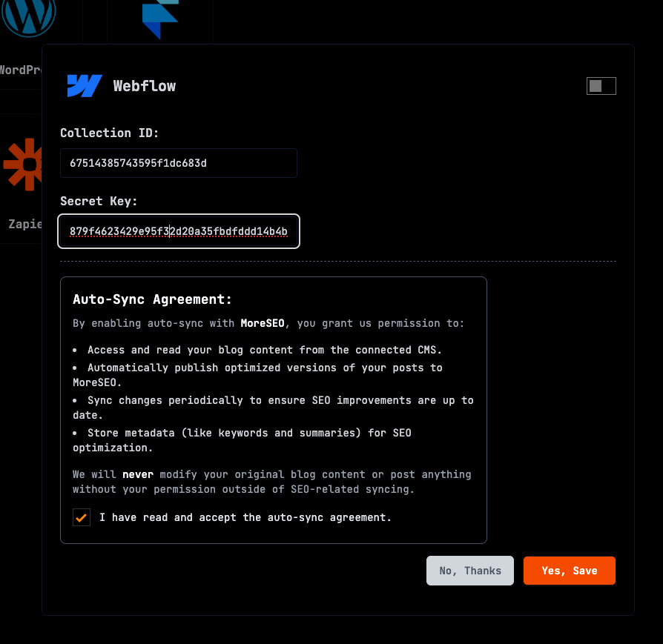Click the Webflow dialog title text
The image size is (663, 644).
pos(145,86)
